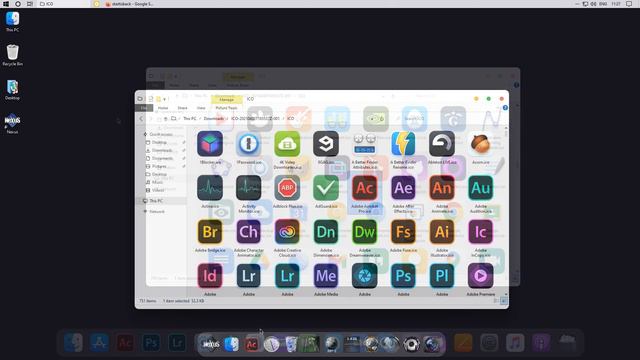Select the 9GAG.ico file icon
640x360 pixels.
pyautogui.click(x=326, y=144)
